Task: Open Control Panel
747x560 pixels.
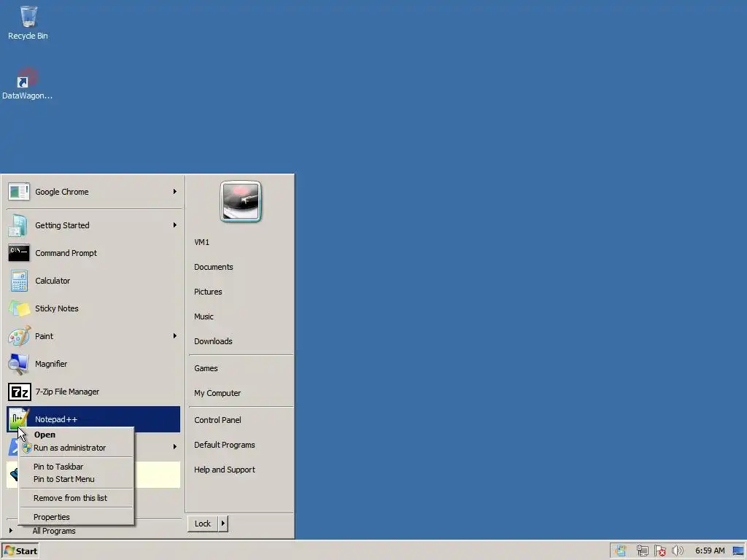Action: click(x=217, y=420)
